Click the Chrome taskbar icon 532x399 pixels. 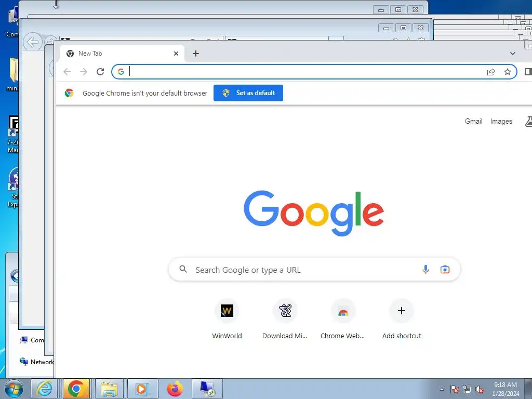(x=76, y=389)
